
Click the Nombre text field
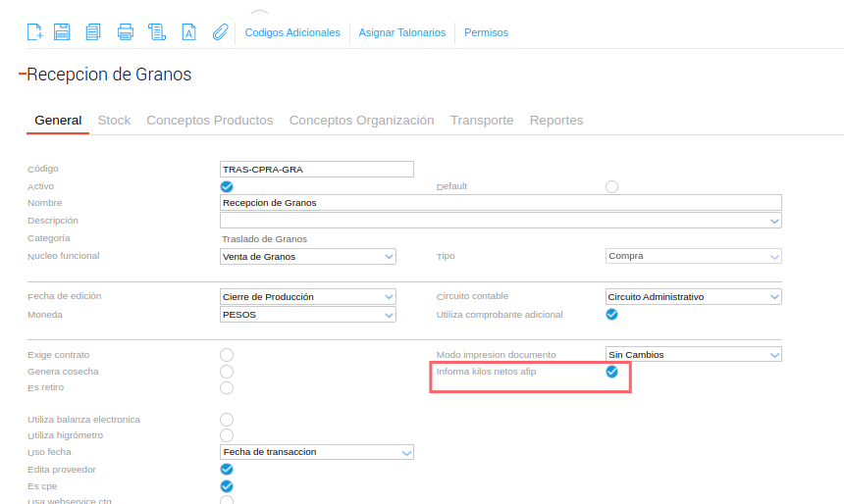pos(501,203)
